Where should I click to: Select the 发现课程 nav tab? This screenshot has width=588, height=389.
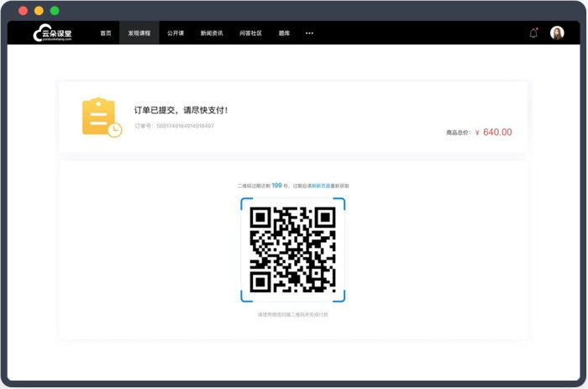pyautogui.click(x=139, y=33)
